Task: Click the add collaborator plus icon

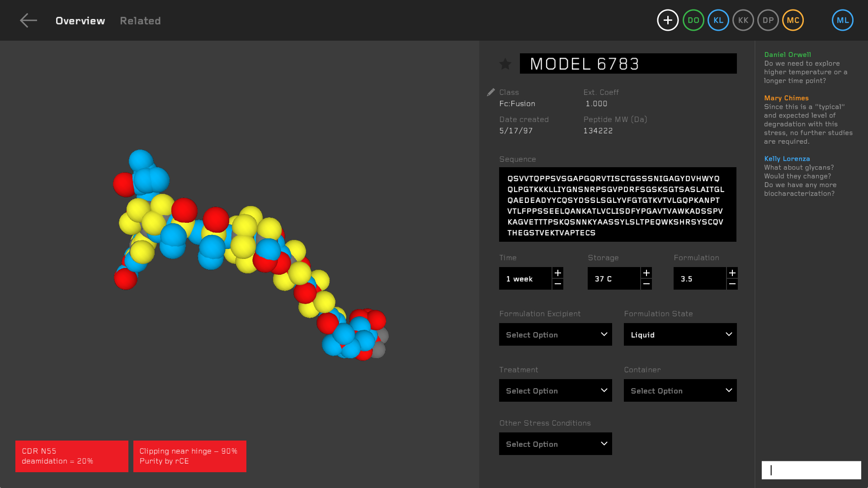Action: click(x=668, y=20)
